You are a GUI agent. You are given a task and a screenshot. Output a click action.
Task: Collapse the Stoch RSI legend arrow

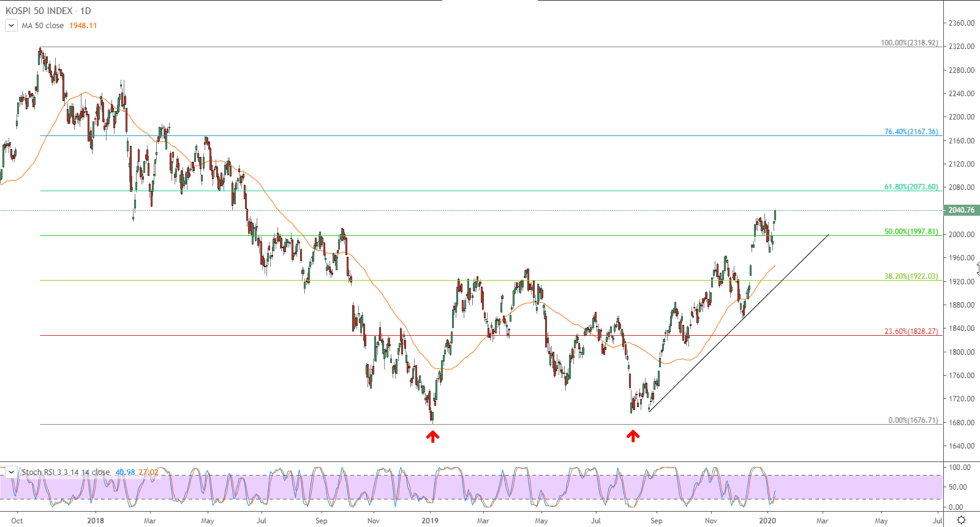[x=11, y=472]
